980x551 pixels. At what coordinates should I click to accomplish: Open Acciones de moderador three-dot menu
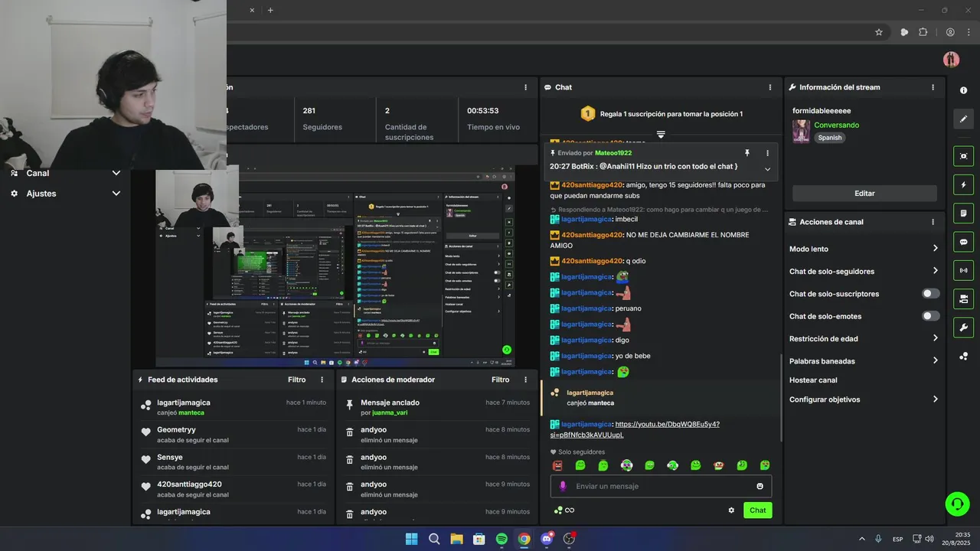coord(525,380)
